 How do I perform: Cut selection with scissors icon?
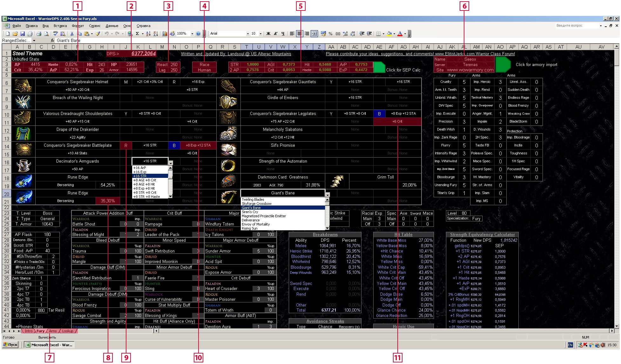click(72, 34)
